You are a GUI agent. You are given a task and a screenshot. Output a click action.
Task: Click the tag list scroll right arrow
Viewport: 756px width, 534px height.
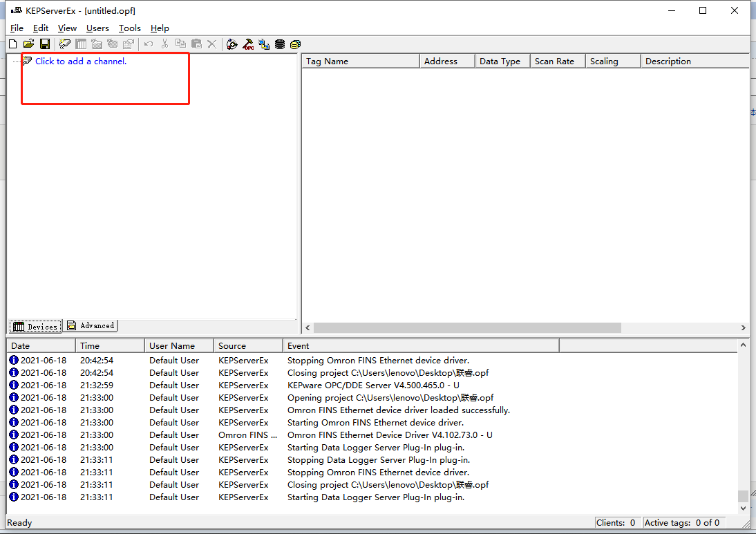[743, 327]
